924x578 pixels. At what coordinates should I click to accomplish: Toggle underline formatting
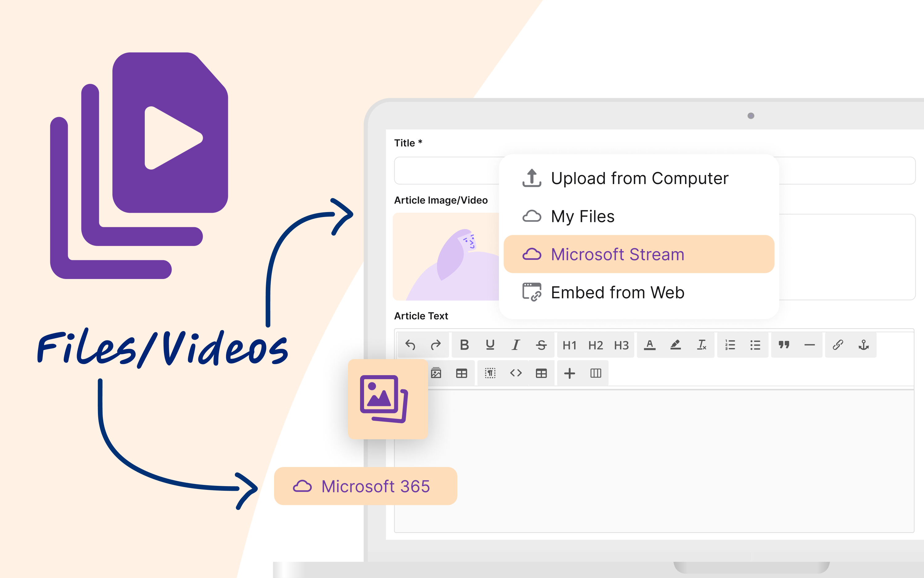click(490, 345)
